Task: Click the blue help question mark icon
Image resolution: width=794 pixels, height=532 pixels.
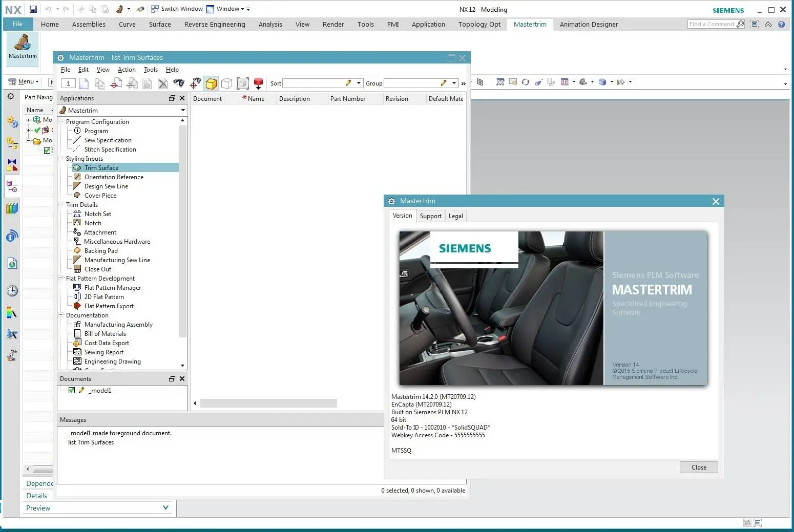Action: click(x=781, y=24)
